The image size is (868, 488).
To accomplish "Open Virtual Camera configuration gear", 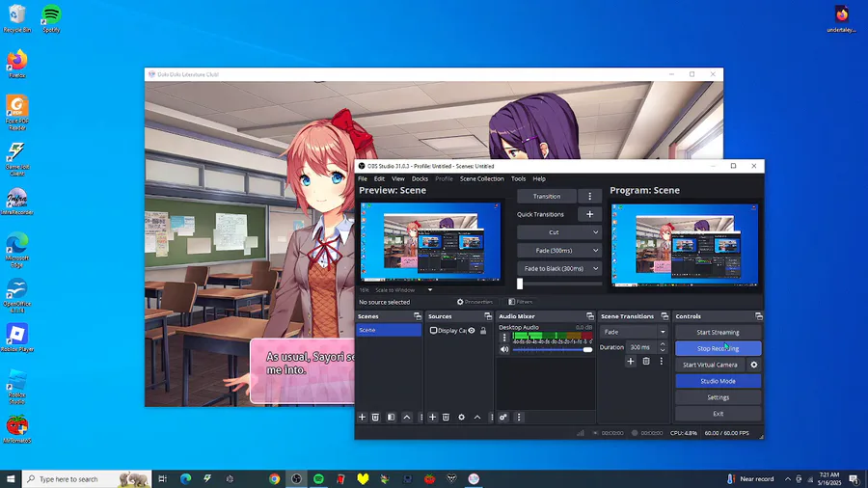I will 754,365.
